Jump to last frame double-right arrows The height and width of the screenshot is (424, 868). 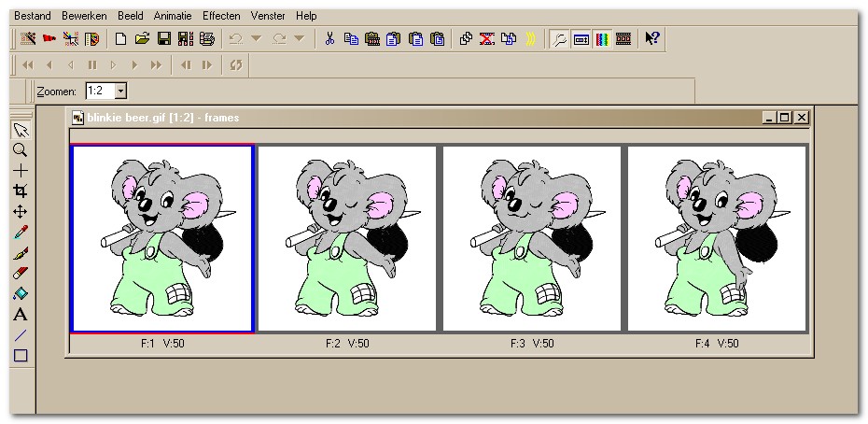157,65
